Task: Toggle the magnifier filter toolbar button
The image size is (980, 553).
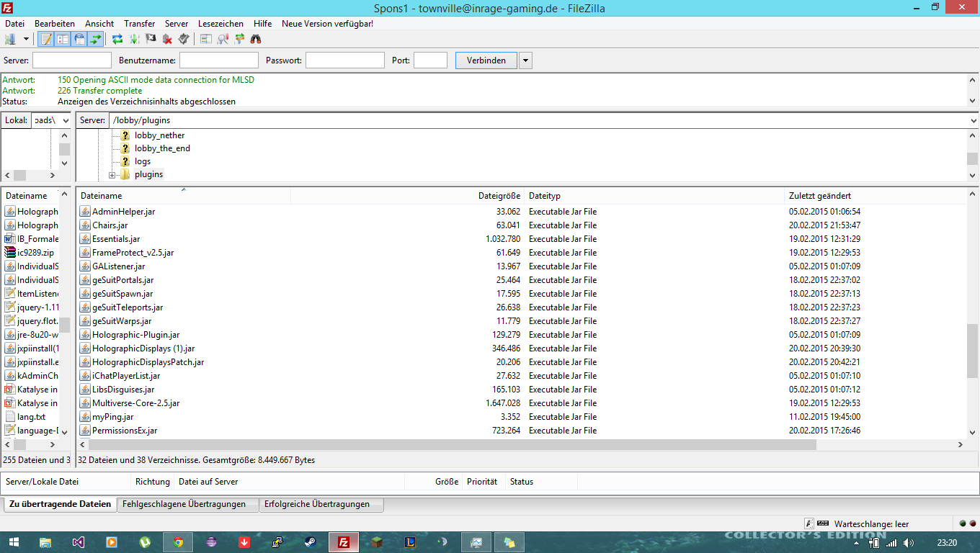Action: tap(223, 39)
